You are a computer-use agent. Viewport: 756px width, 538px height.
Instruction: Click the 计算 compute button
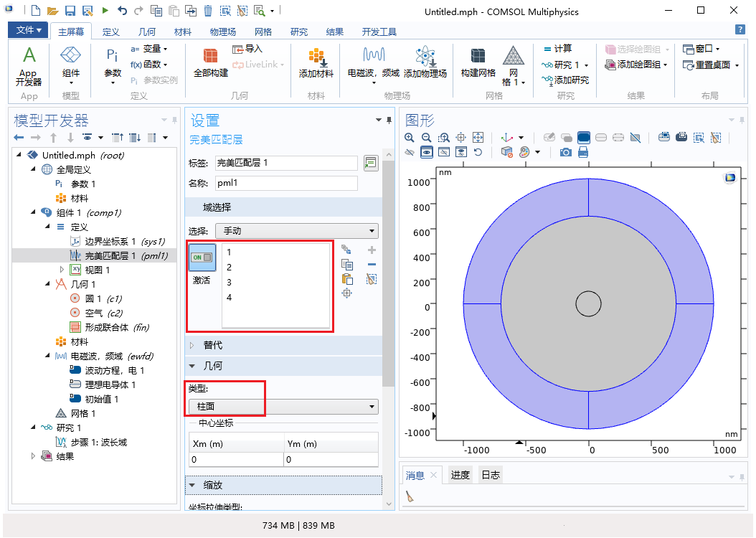click(x=557, y=49)
